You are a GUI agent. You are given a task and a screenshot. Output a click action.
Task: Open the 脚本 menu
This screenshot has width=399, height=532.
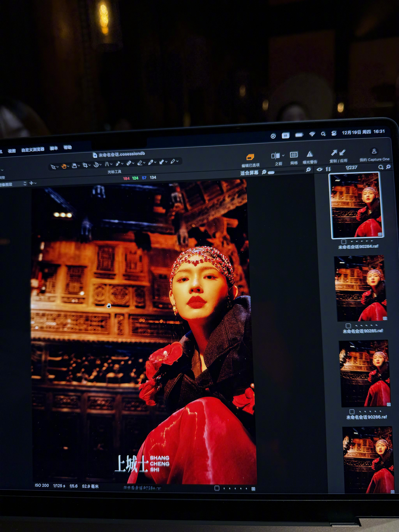coord(54,148)
